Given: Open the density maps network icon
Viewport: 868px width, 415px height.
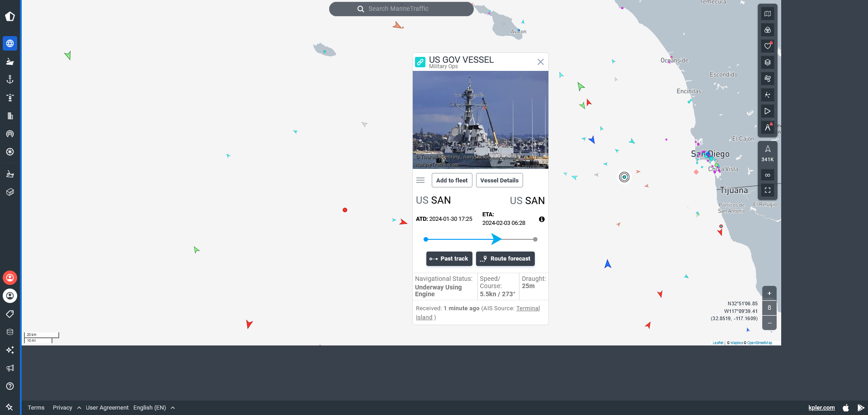Looking at the screenshot, I should pos(768,95).
